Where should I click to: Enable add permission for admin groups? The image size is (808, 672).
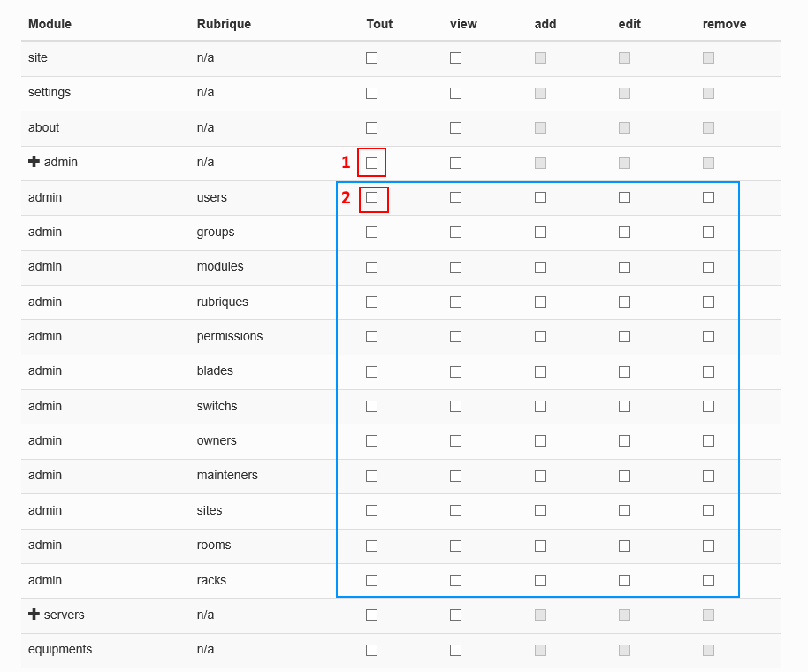pyautogui.click(x=540, y=233)
